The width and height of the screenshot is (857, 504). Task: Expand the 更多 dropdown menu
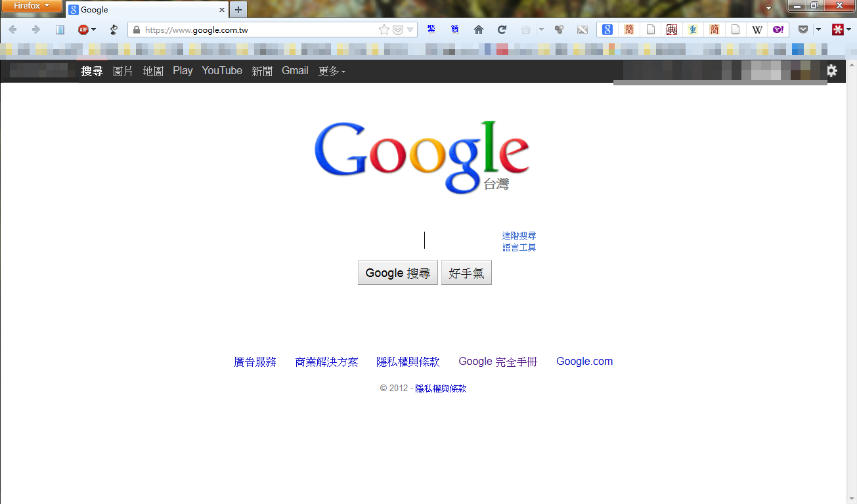332,71
